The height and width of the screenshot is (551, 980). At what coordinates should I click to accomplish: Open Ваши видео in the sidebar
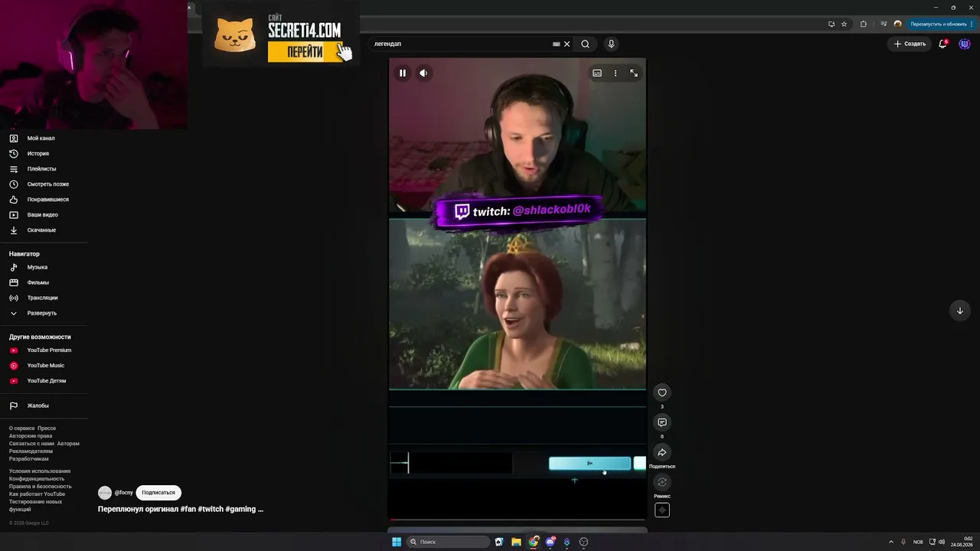click(x=44, y=215)
